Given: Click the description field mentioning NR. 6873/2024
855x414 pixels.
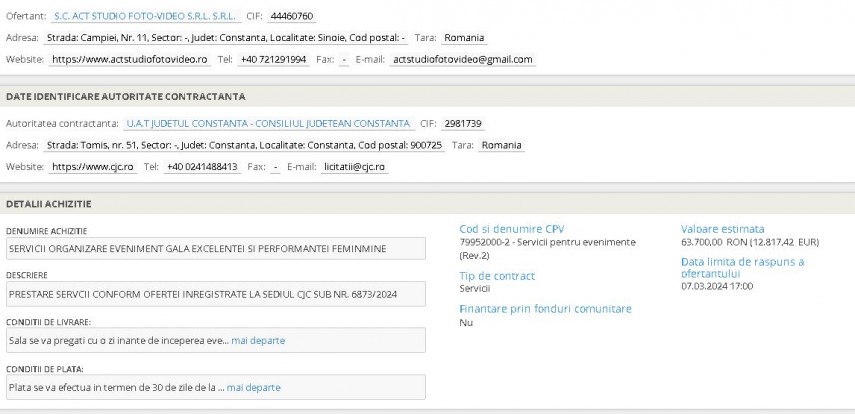Looking at the screenshot, I should coord(216,294).
